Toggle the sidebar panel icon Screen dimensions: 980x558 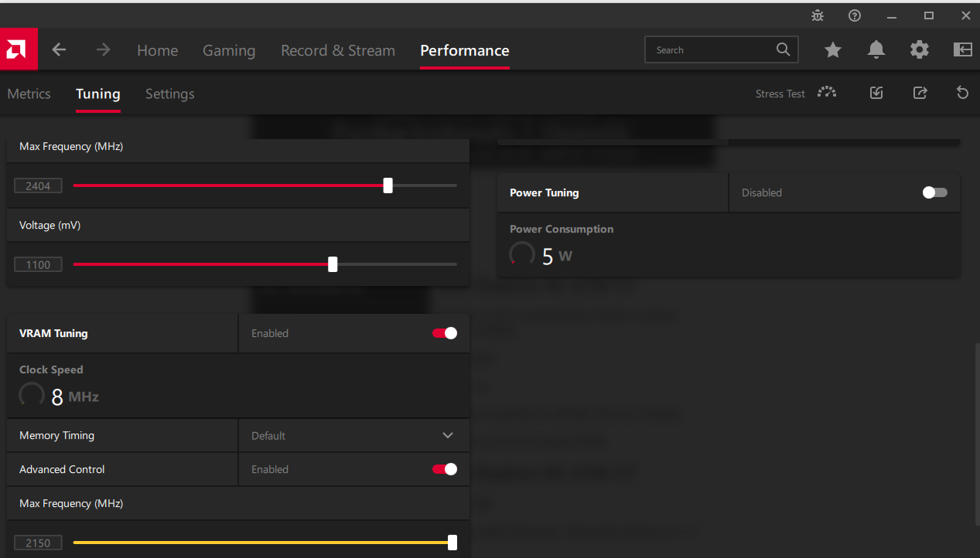(962, 50)
